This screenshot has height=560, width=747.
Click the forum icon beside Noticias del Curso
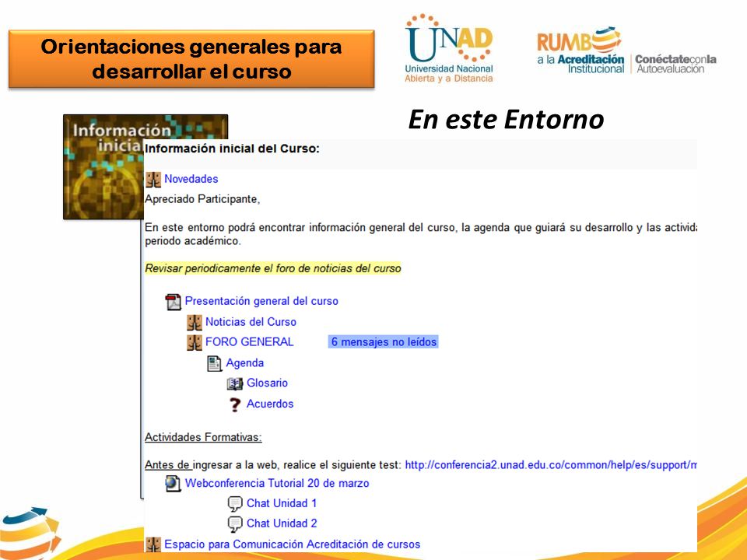point(194,322)
